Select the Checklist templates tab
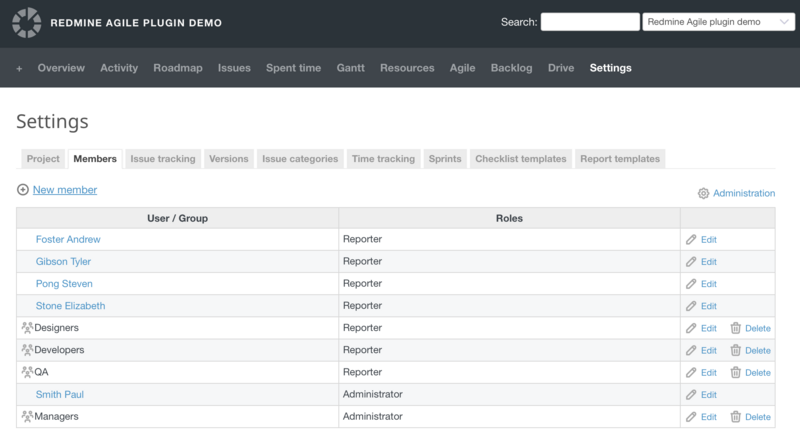 point(521,159)
